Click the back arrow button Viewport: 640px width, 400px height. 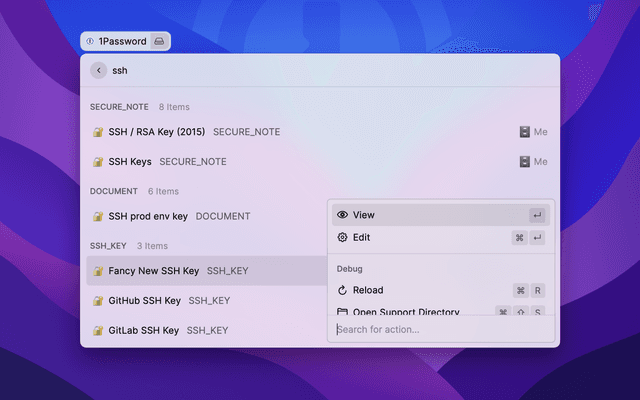98,70
